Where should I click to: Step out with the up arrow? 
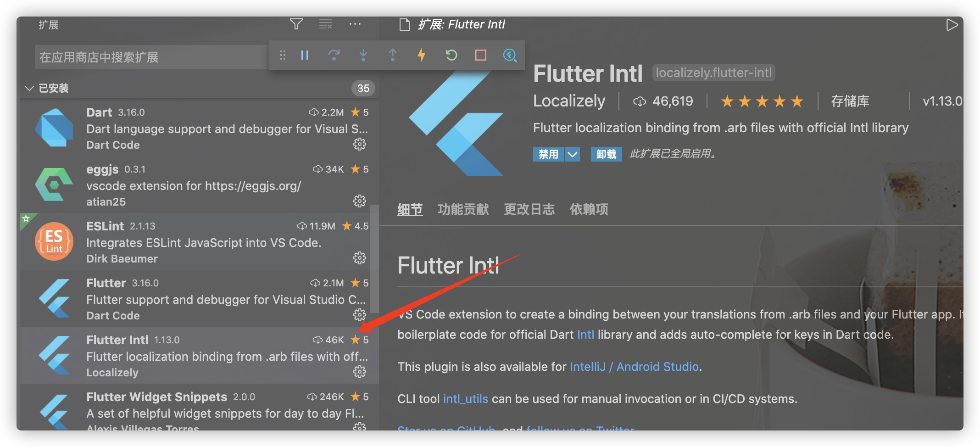coord(393,56)
